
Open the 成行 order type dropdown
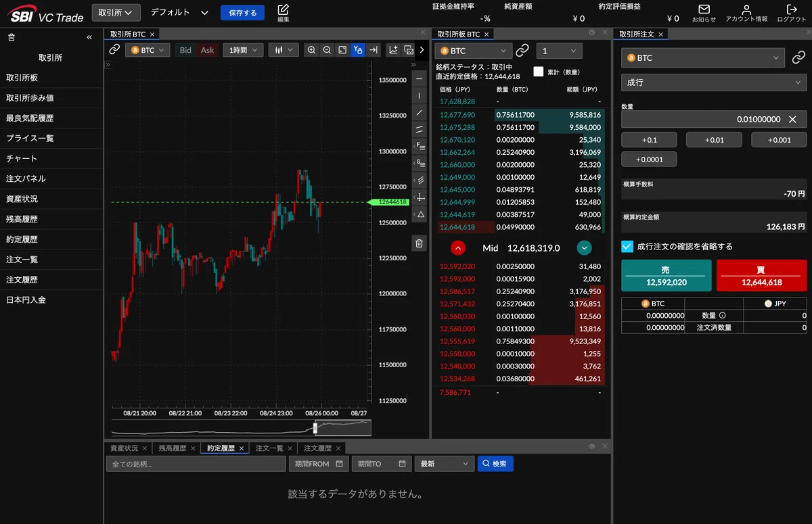tap(714, 82)
